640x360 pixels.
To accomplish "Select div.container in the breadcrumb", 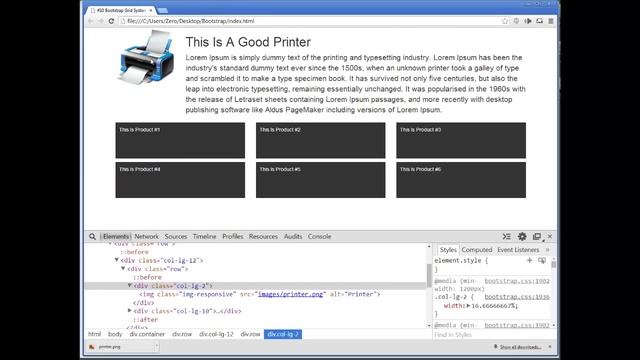I will [147, 334].
